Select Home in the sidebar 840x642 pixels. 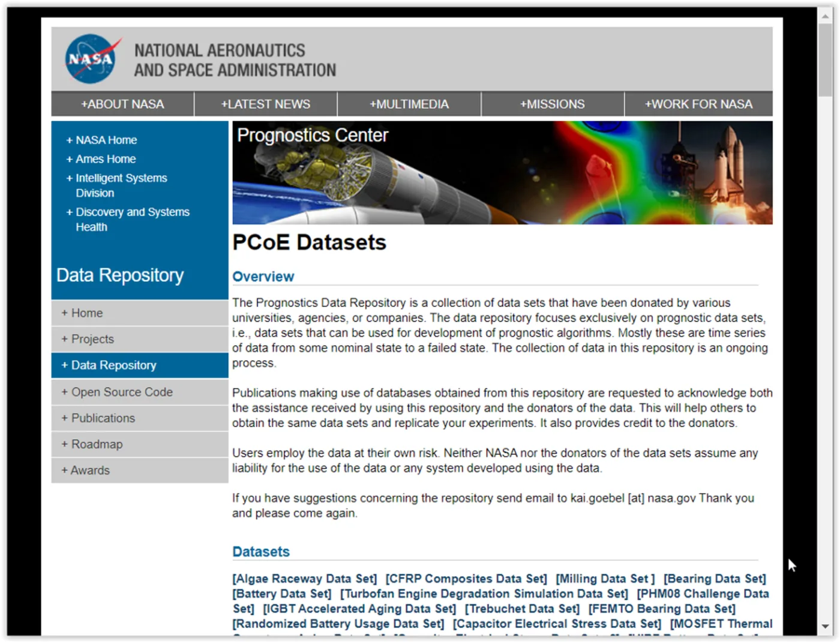tap(140, 313)
